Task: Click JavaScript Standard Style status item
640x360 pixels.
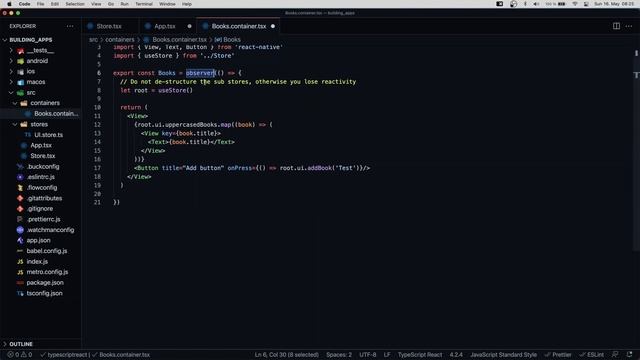Action: pyautogui.click(x=503, y=355)
